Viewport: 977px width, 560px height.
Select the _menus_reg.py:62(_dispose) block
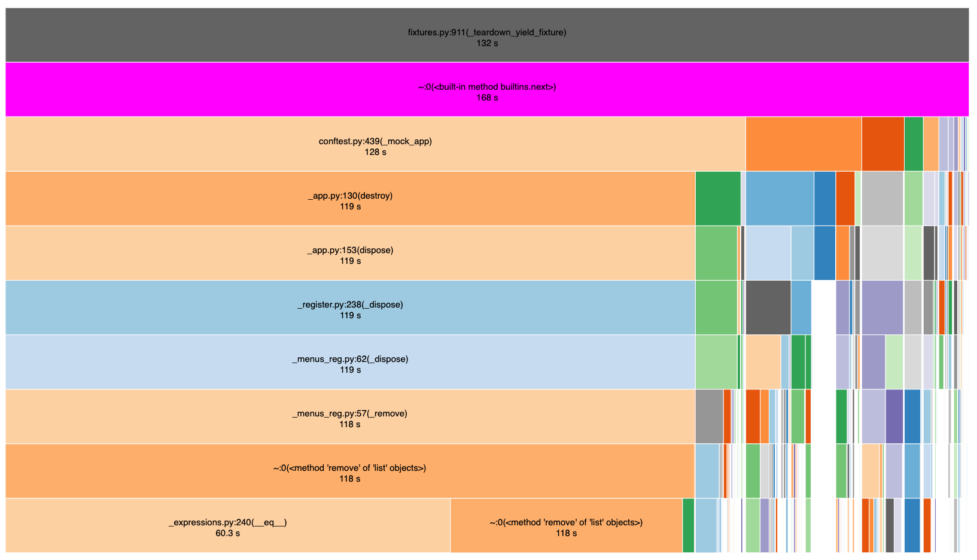pyautogui.click(x=350, y=361)
